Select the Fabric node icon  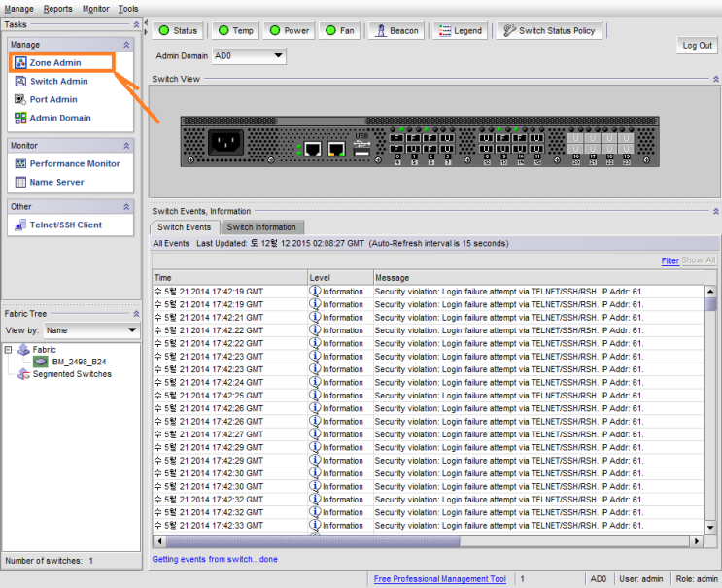23,350
